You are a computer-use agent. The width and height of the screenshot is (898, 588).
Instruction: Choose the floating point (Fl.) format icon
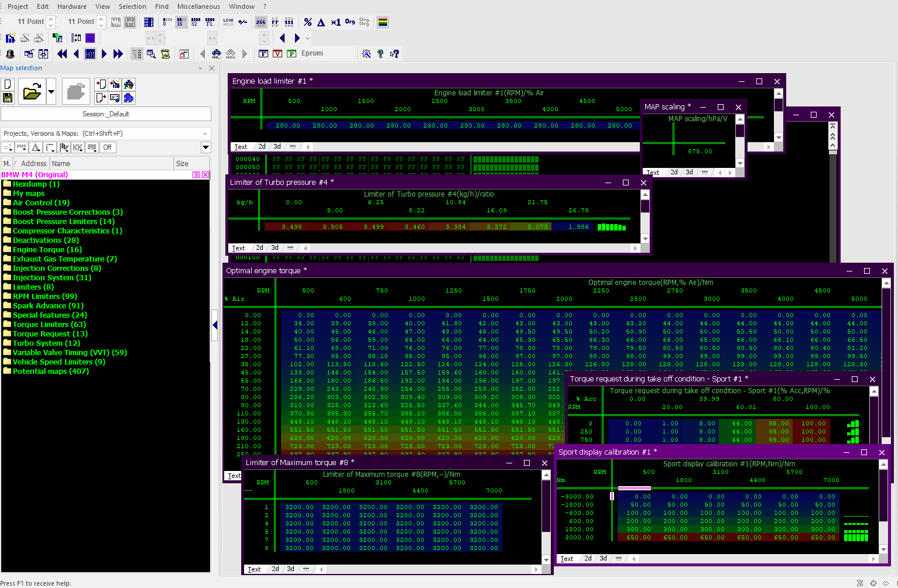(x=210, y=22)
